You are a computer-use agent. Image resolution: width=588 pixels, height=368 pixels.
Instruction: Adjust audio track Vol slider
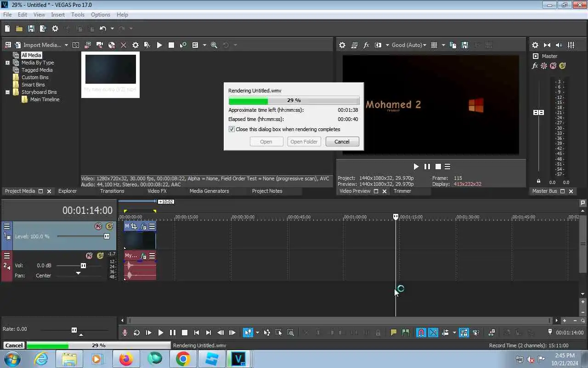tap(83, 265)
